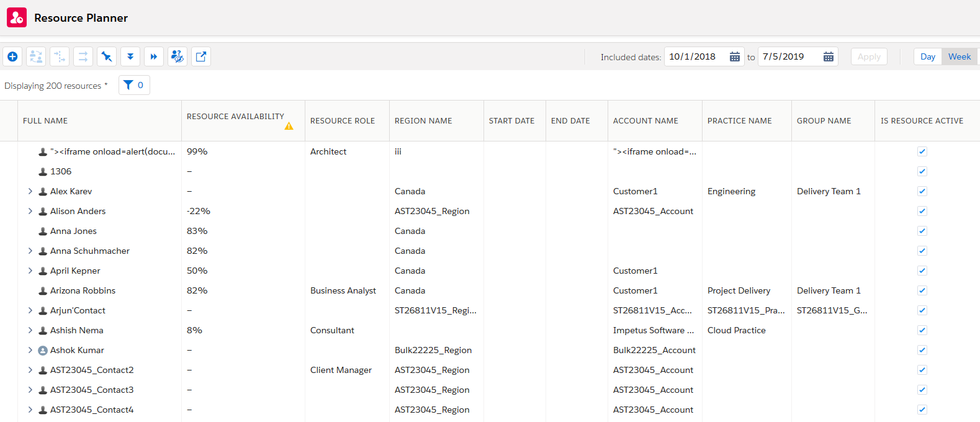Sort by Full Name column header
This screenshot has width=980, height=422.
tap(45, 121)
